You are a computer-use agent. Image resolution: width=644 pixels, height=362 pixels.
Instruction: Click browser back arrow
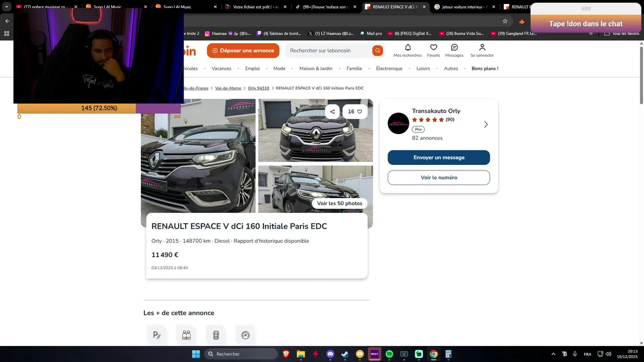(x=7, y=21)
